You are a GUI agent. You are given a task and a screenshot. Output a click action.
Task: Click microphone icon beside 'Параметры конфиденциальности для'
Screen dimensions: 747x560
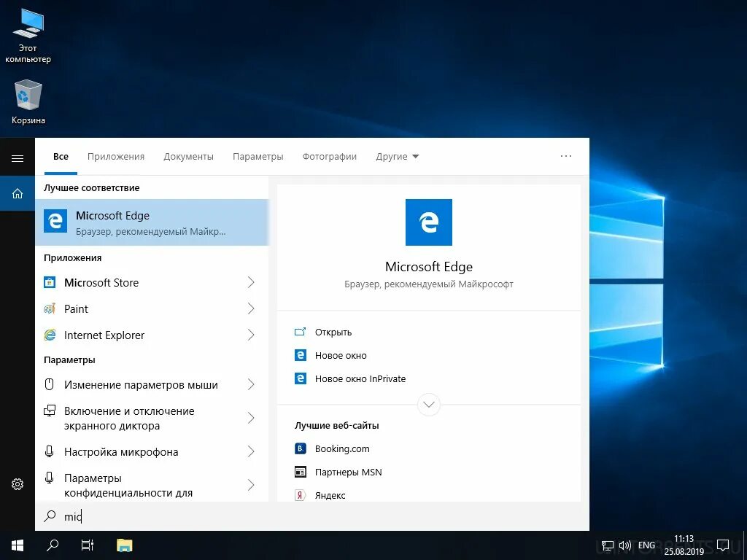click(49, 477)
